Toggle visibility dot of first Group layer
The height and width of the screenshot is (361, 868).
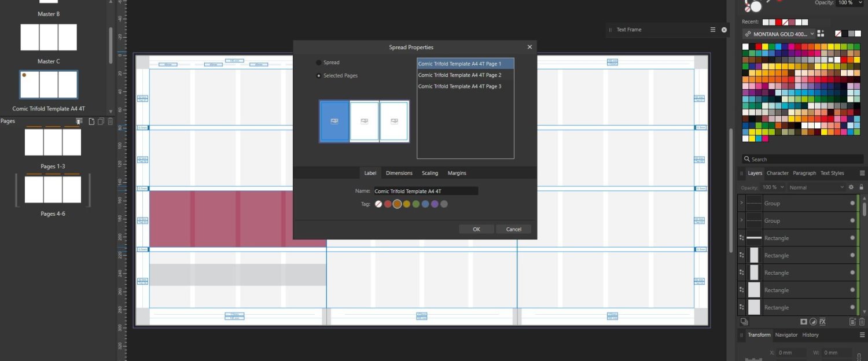point(852,203)
